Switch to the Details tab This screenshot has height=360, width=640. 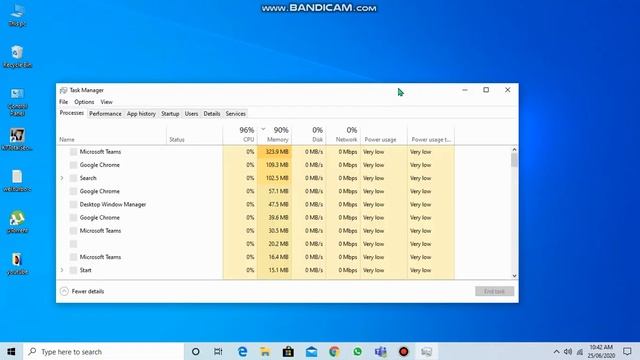(212, 114)
